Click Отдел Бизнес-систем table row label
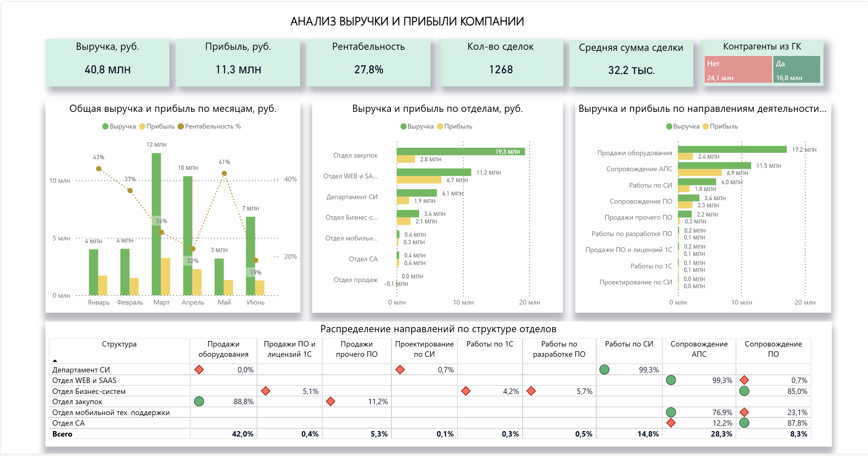Viewport: 868px width, 456px height. tap(89, 391)
